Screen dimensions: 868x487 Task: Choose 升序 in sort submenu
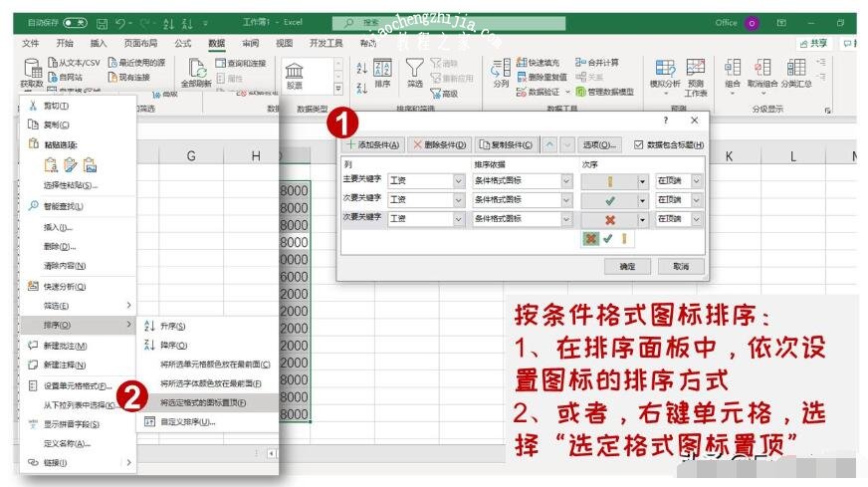click(208, 327)
